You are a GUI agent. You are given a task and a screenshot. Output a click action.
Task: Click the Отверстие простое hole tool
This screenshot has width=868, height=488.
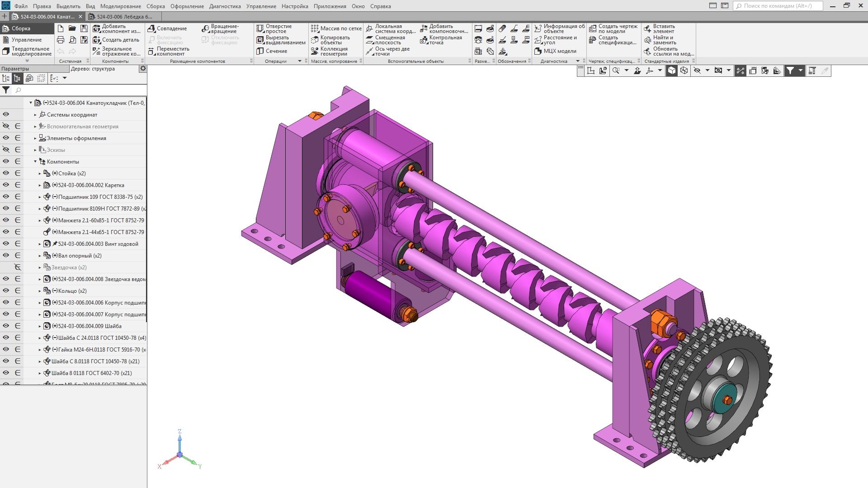[260, 28]
